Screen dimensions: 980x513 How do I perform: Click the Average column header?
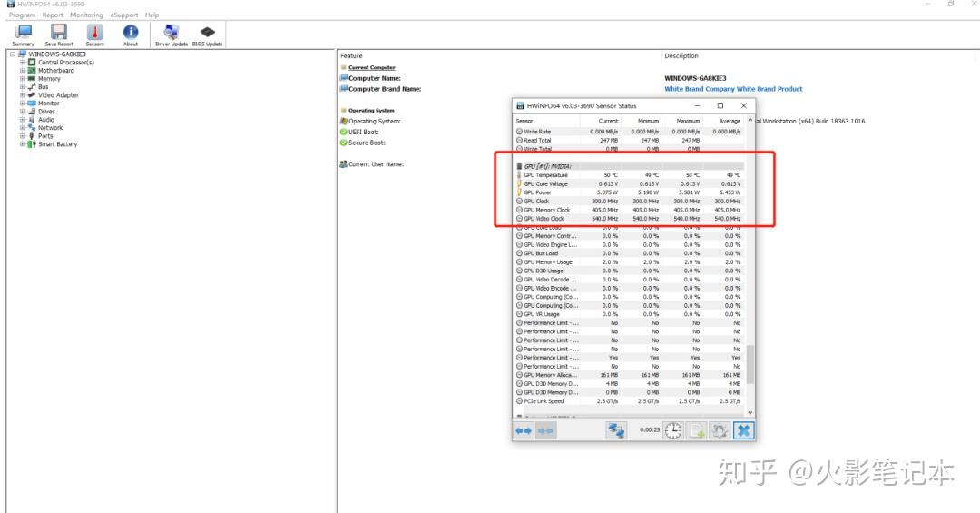[x=730, y=121]
